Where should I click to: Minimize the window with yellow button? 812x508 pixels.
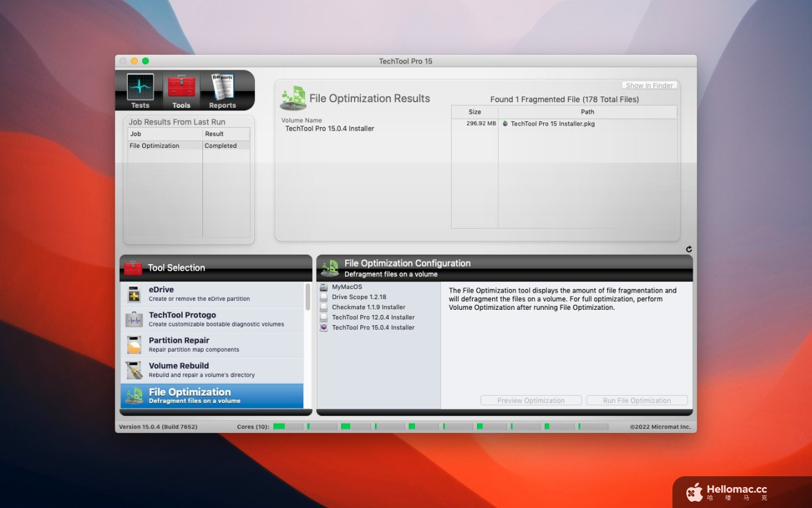[x=134, y=61]
